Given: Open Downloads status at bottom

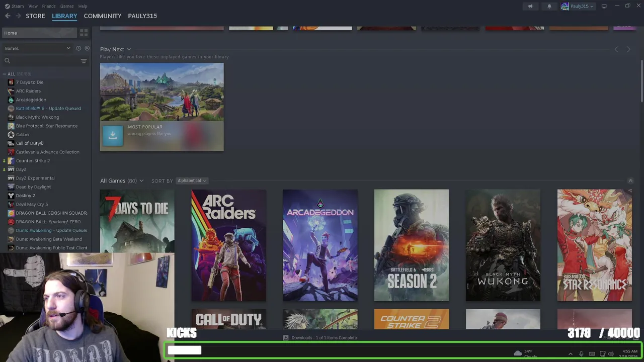Looking at the screenshot, I should point(320,338).
